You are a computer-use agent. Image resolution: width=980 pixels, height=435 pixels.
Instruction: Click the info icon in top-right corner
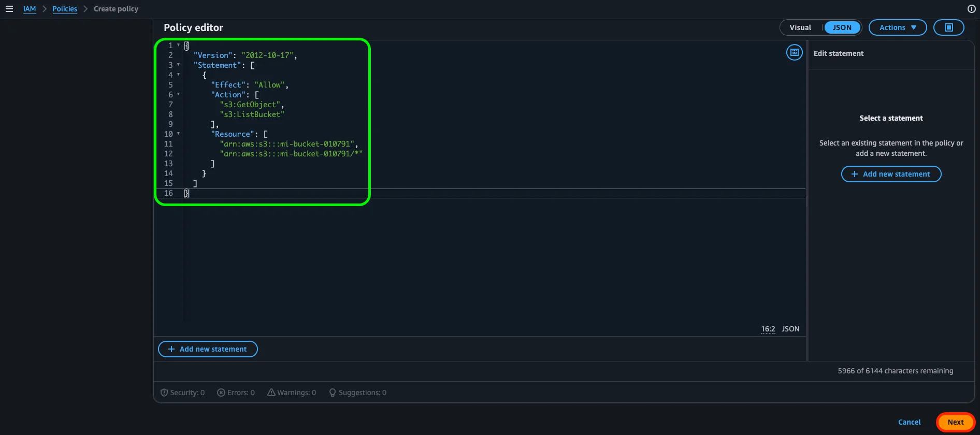click(972, 9)
